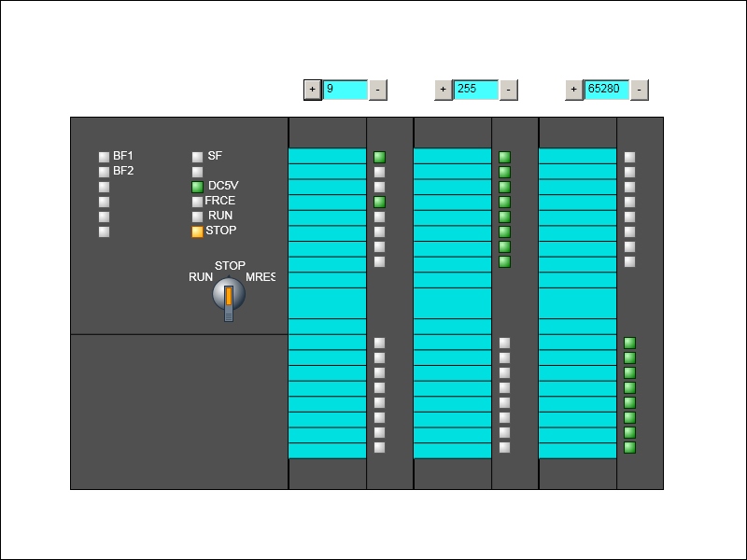Decrease the 255 value with its minus button
Screen dimensions: 747x560
point(508,90)
